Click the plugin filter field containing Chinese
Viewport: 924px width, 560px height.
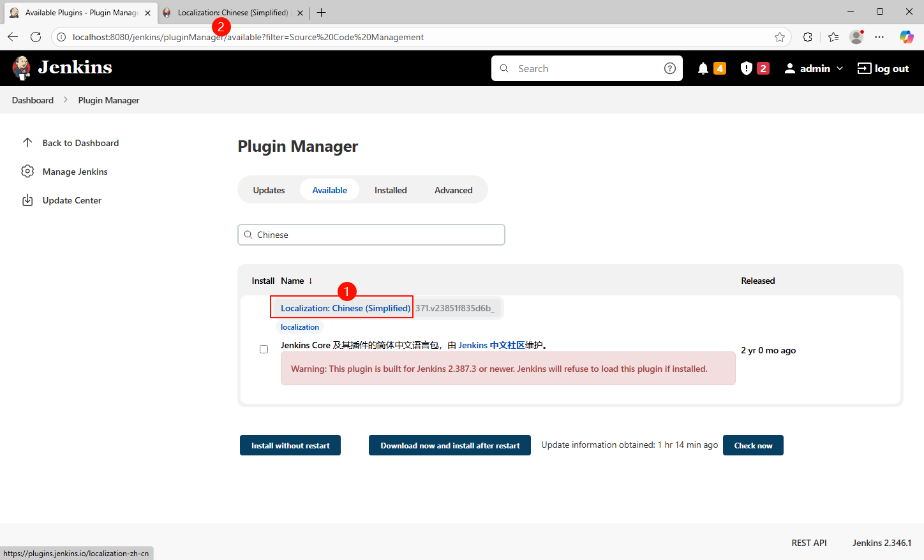(371, 235)
